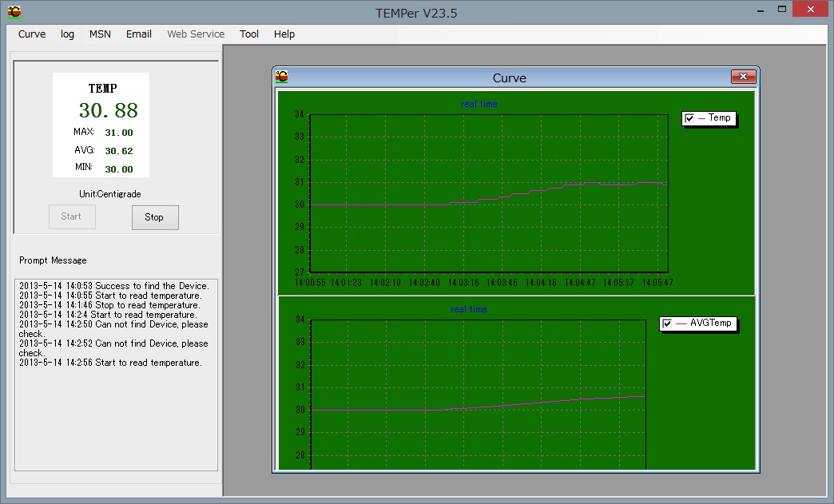This screenshot has width=834, height=504.
Task: Uncheck the Temp series checkbox
Action: [689, 118]
